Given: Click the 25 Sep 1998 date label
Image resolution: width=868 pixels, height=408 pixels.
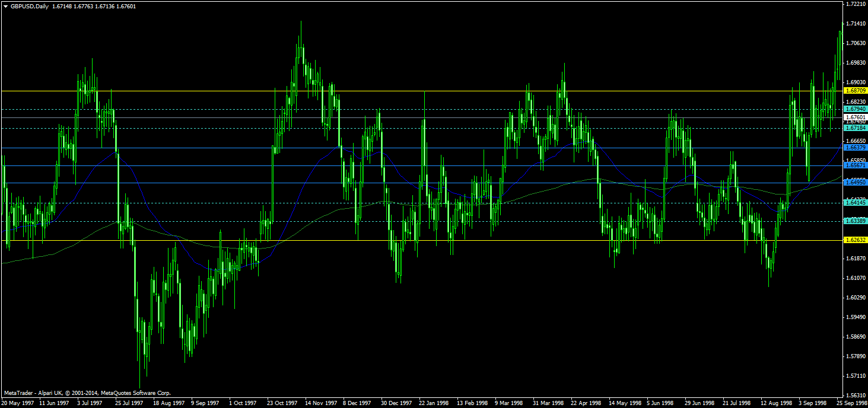Looking at the screenshot, I should coord(851,403).
